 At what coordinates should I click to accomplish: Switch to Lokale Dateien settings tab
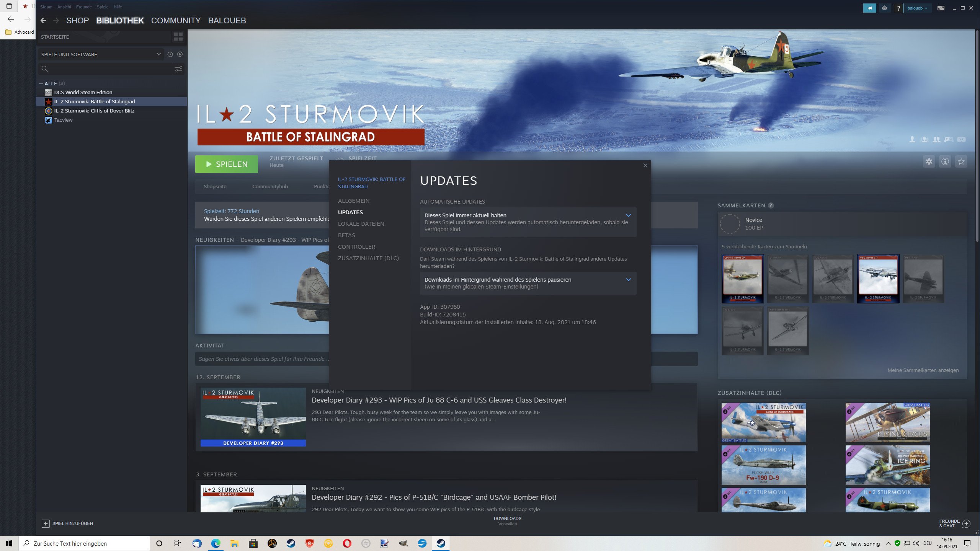361,224
